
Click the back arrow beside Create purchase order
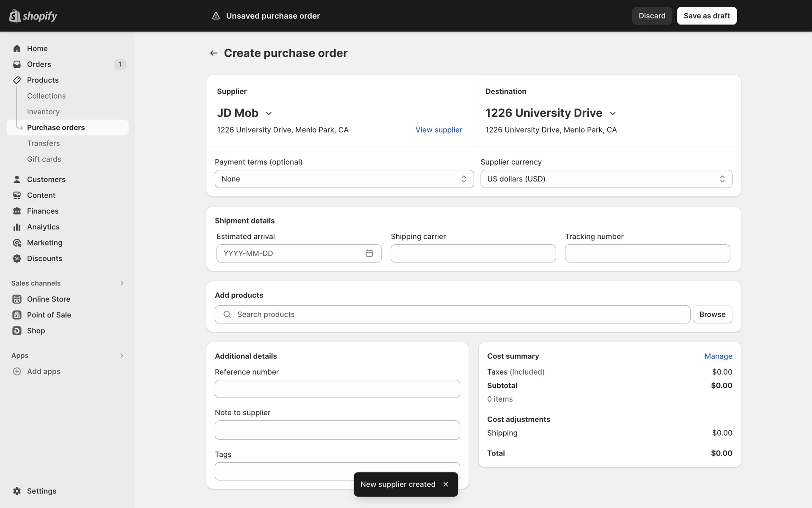point(214,53)
